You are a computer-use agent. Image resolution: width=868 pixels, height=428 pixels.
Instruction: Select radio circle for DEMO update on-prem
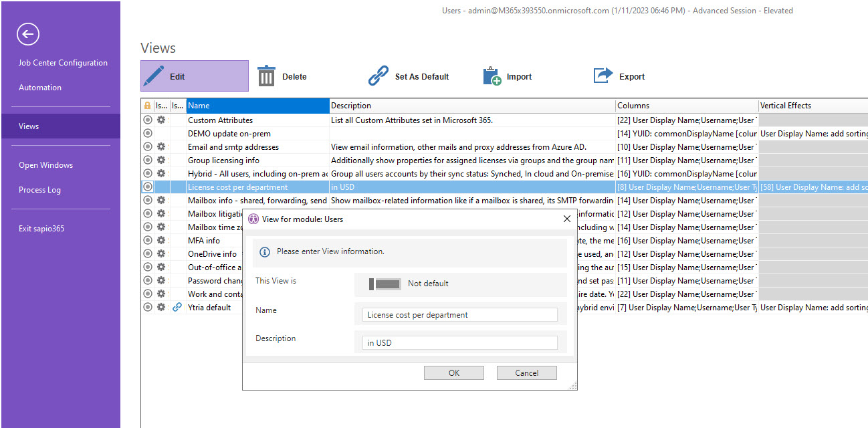pos(148,134)
